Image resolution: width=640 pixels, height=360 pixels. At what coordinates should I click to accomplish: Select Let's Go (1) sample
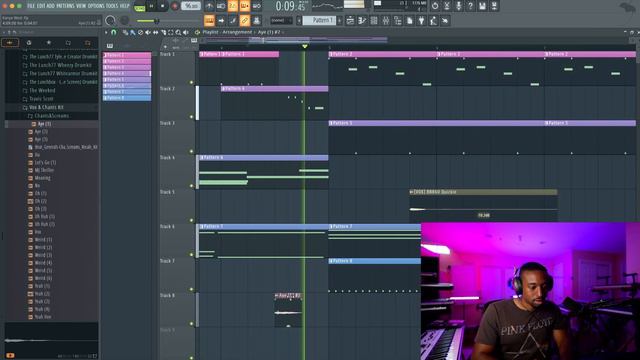pyautogui.click(x=45, y=162)
